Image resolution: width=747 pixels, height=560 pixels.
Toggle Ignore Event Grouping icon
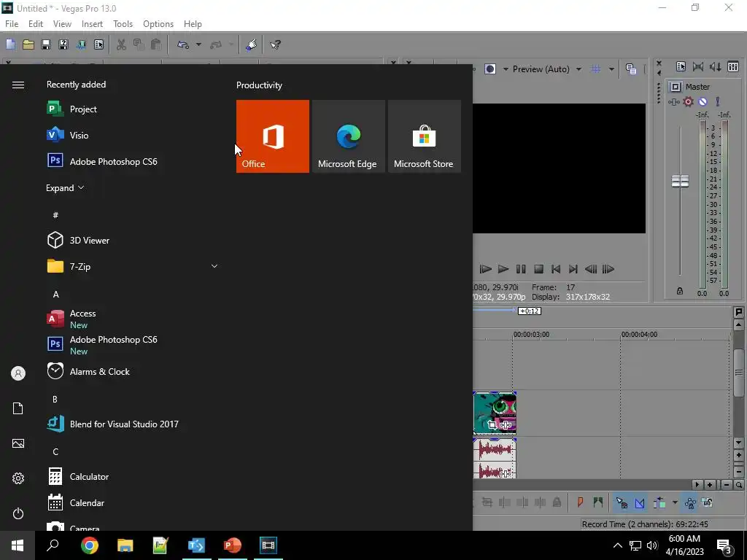click(x=708, y=502)
